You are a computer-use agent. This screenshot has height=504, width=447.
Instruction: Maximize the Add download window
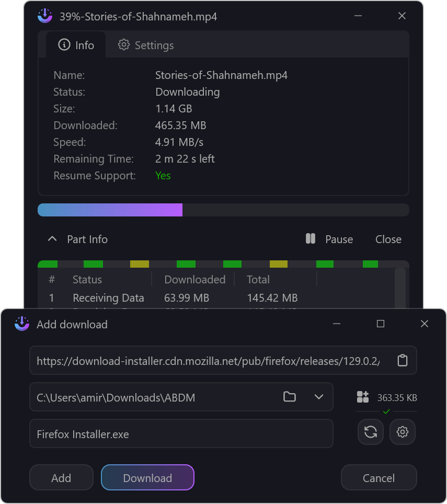coord(381,324)
